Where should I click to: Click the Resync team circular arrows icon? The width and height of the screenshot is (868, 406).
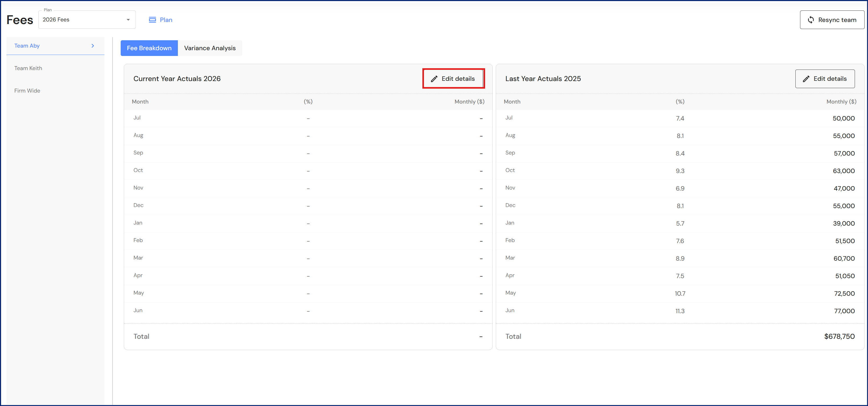pos(811,20)
